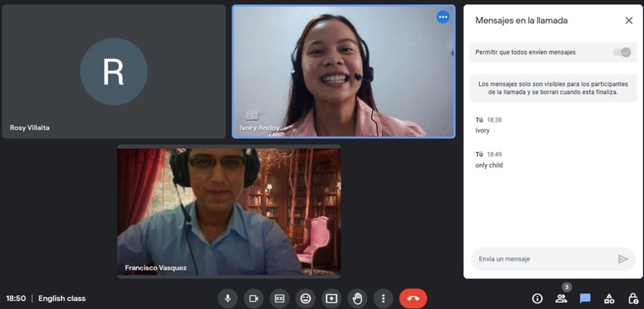Start presenting your screen
The height and width of the screenshot is (309, 644).
click(x=331, y=299)
